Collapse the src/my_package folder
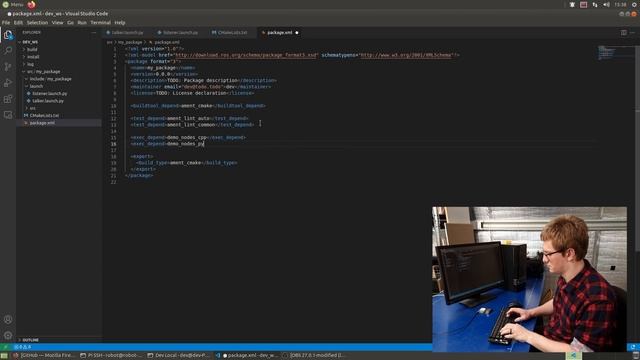 tap(43, 71)
